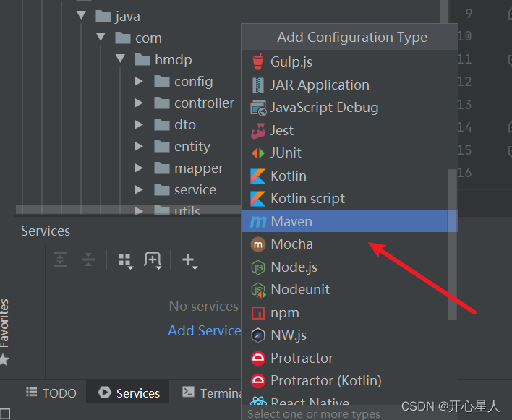Click the Nodeunit icon

click(258, 290)
